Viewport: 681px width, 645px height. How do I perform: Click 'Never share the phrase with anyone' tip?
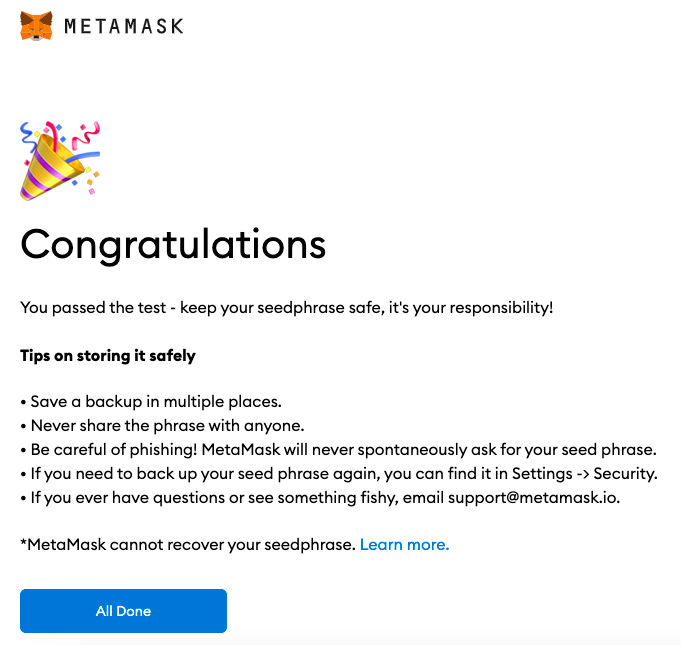[167, 426]
